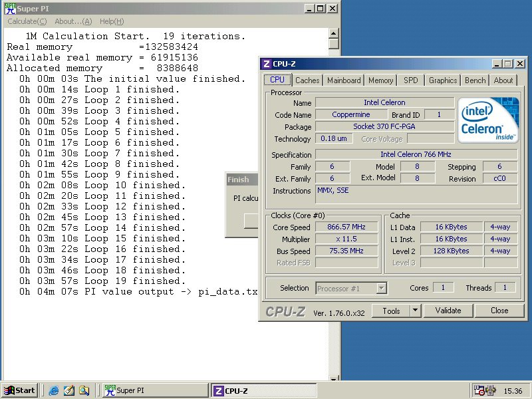Image resolution: width=532 pixels, height=399 pixels.
Task: Open the Start menu
Action: pos(19,390)
